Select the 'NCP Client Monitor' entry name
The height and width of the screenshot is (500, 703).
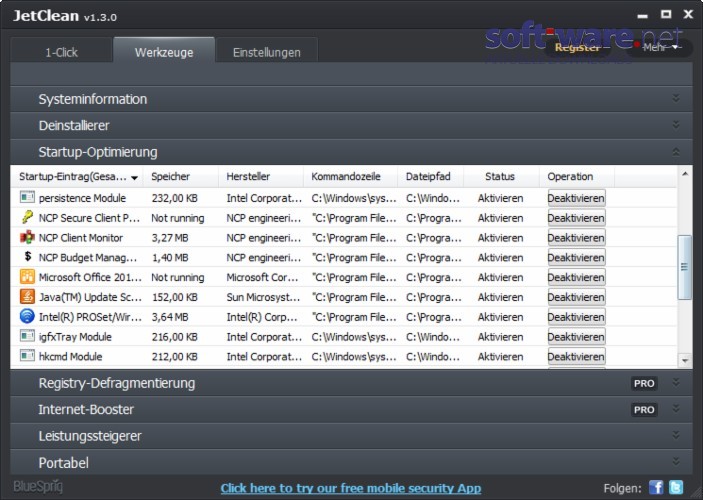(x=81, y=238)
